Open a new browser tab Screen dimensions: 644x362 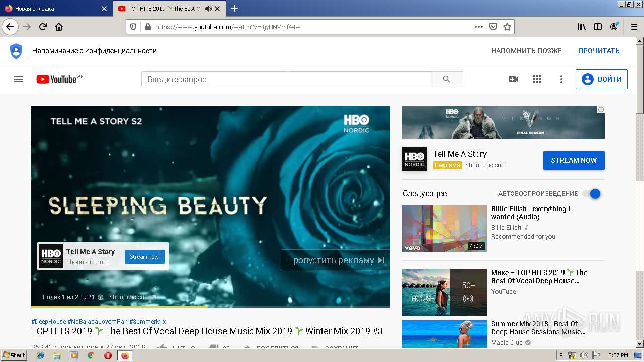(234, 8)
